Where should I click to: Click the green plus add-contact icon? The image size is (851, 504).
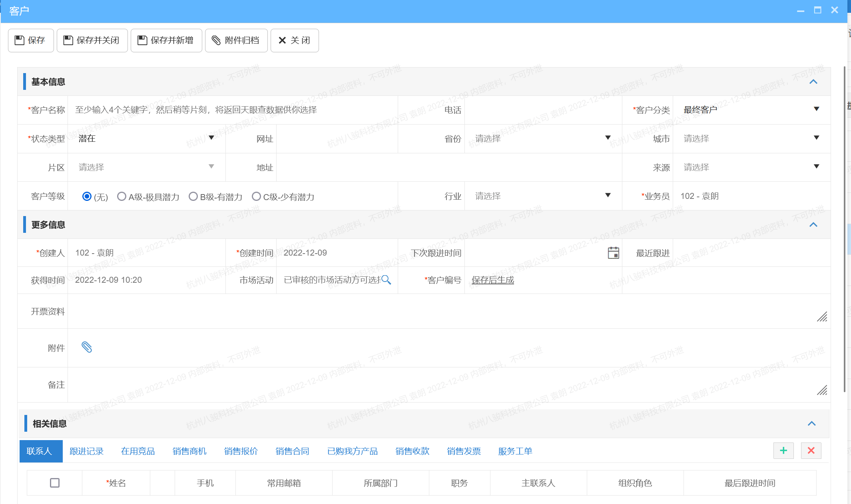click(x=783, y=450)
